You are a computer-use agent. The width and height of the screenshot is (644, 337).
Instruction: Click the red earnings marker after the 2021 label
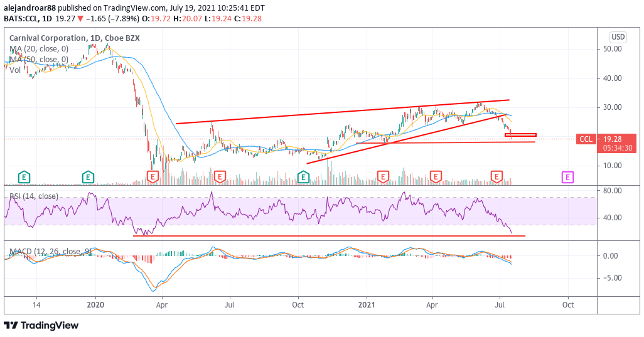pos(383,178)
